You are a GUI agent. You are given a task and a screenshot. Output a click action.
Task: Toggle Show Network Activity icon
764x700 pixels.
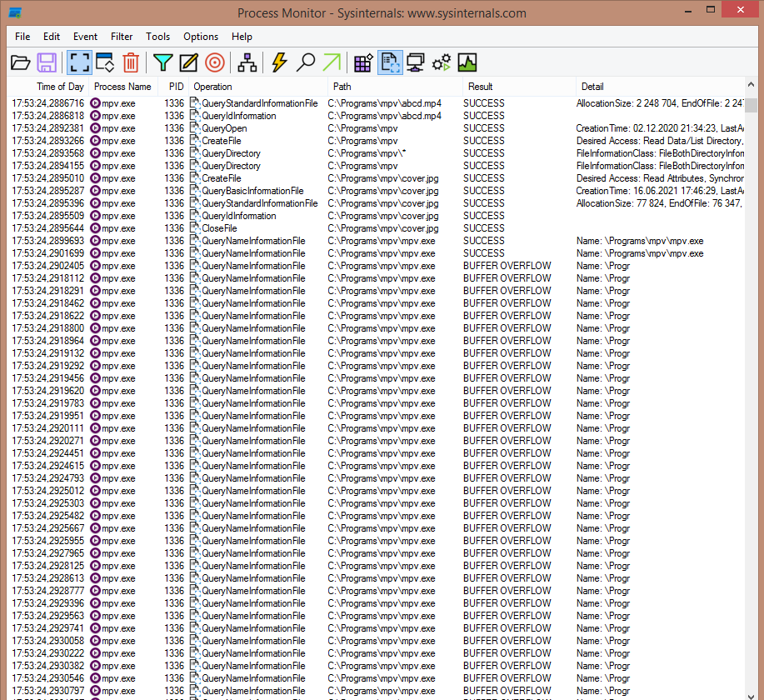(x=416, y=62)
